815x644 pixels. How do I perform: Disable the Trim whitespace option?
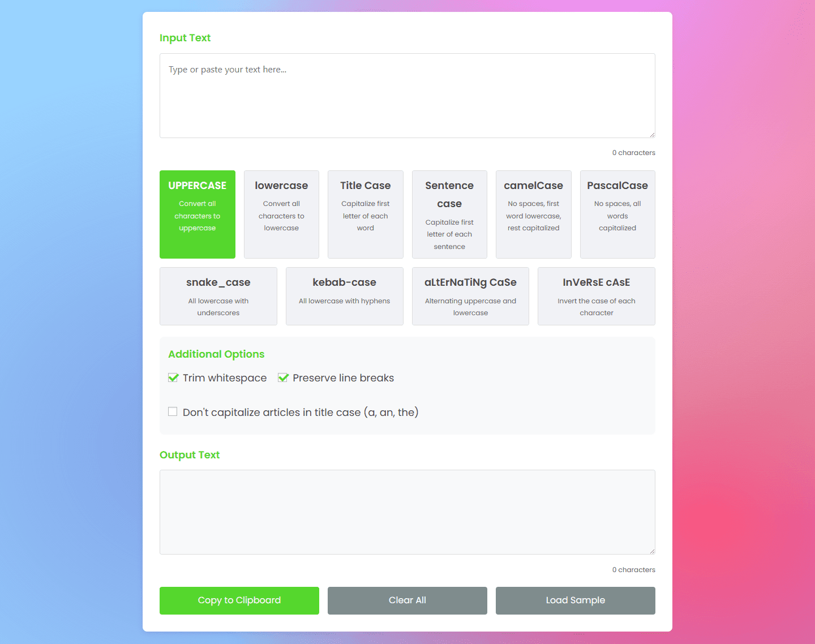(x=173, y=377)
